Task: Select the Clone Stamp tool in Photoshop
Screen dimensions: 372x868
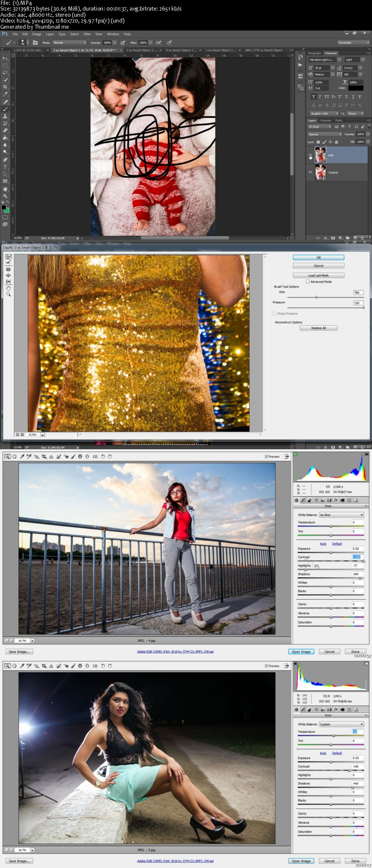Action: click(5, 116)
